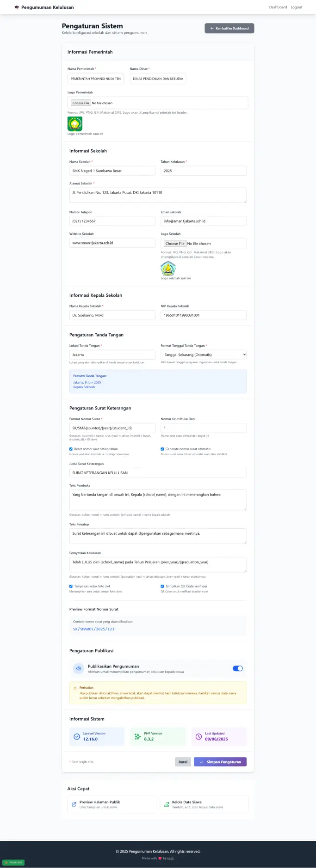
Task: Click the Kelola Data Siswa users icon
Action: (x=167, y=804)
